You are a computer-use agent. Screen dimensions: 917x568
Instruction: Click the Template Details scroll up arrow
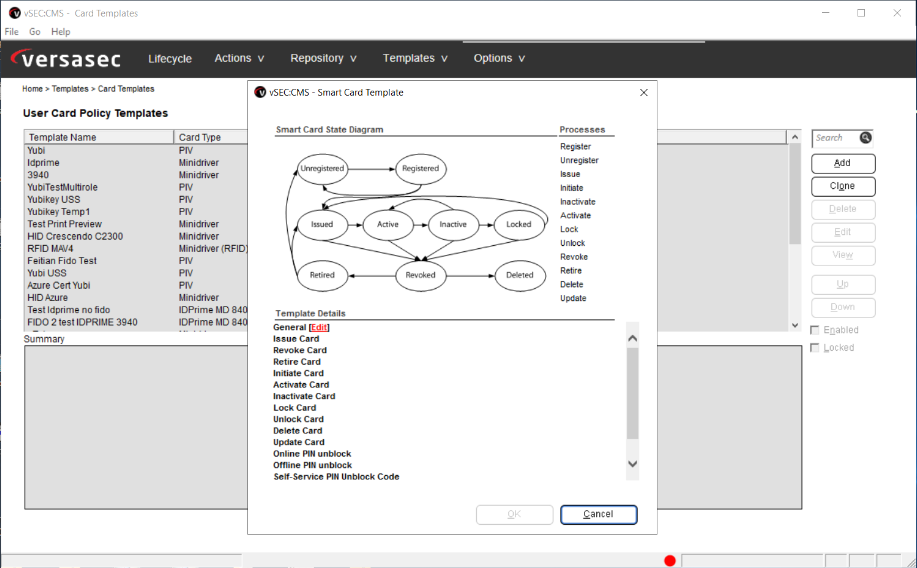(x=632, y=338)
